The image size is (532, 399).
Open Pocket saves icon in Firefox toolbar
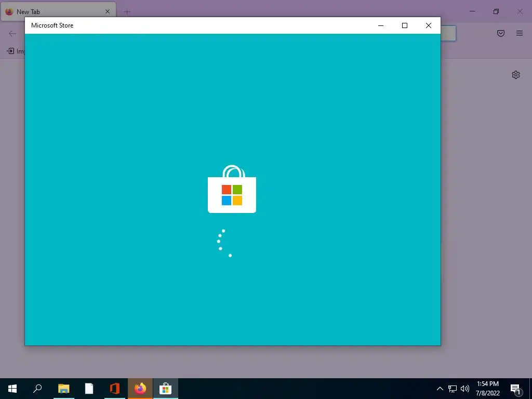tap(501, 33)
